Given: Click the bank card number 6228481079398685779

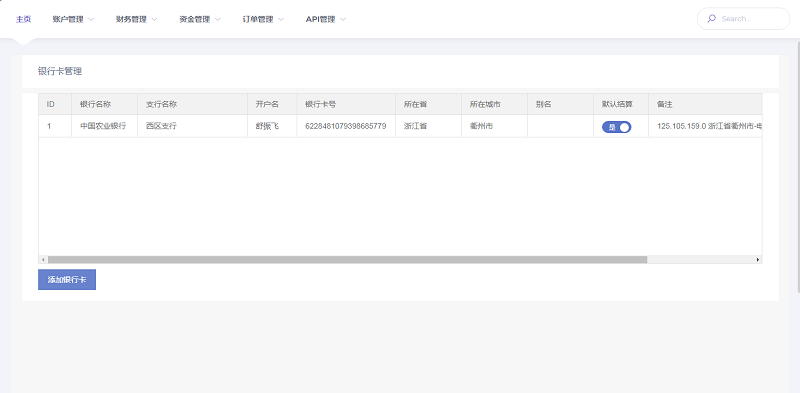Looking at the screenshot, I should (x=345, y=126).
